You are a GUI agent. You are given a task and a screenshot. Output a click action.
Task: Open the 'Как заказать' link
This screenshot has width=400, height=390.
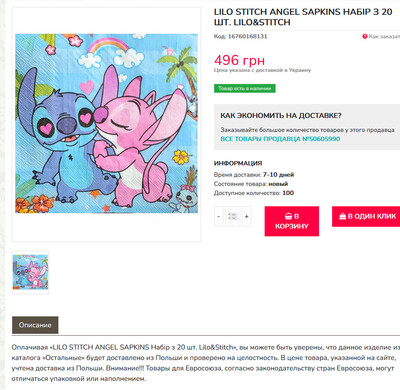coord(384,36)
